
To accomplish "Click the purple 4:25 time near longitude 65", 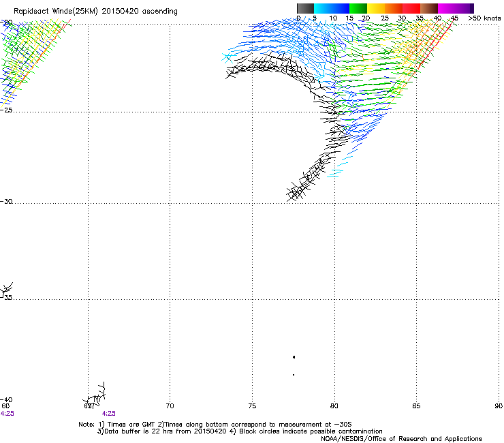I will (x=109, y=414).
